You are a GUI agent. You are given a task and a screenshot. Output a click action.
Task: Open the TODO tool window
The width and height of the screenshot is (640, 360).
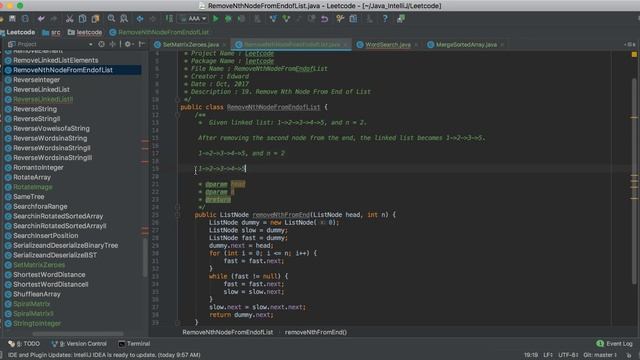coord(24,344)
